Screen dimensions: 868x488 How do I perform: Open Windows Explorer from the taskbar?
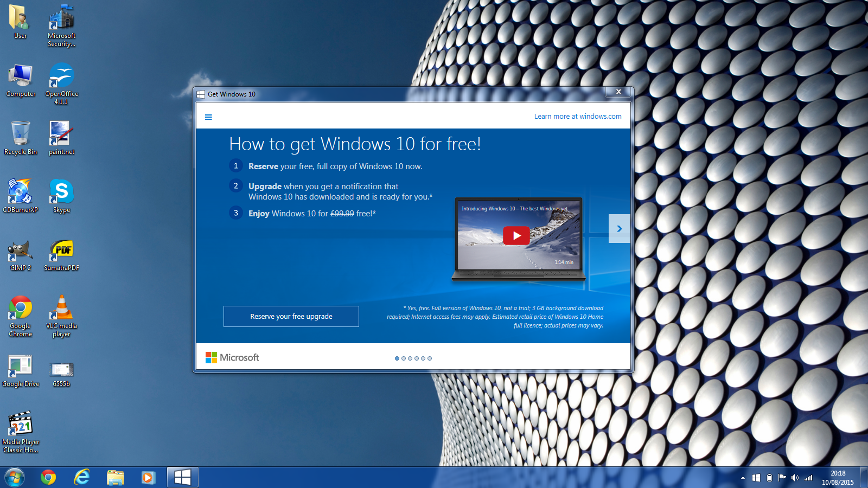(x=115, y=478)
